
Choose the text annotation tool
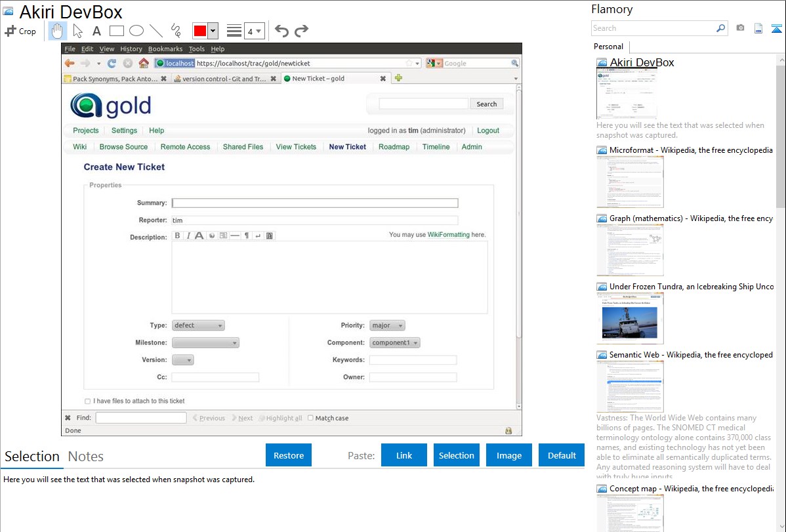pyautogui.click(x=96, y=31)
